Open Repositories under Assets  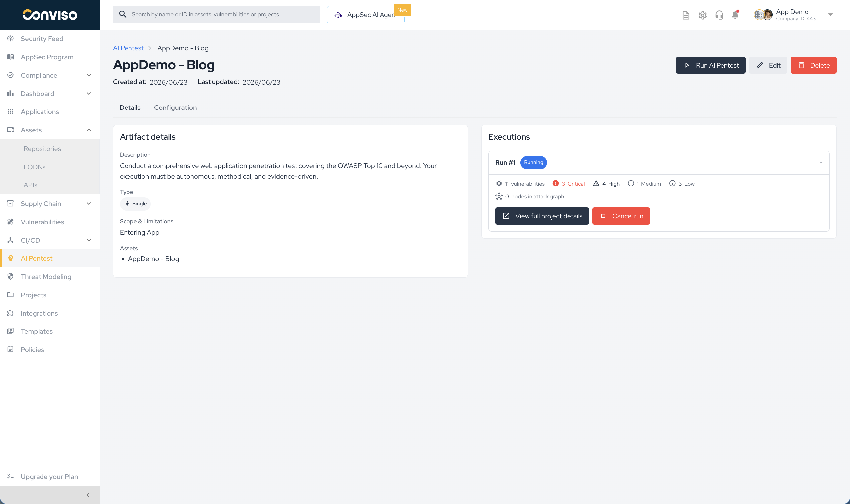coord(42,149)
